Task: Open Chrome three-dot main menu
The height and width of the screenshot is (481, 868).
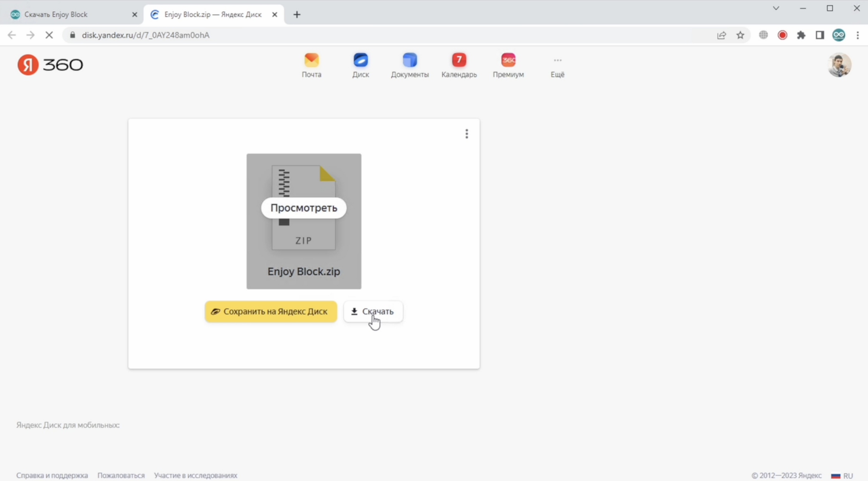Action: [857, 35]
